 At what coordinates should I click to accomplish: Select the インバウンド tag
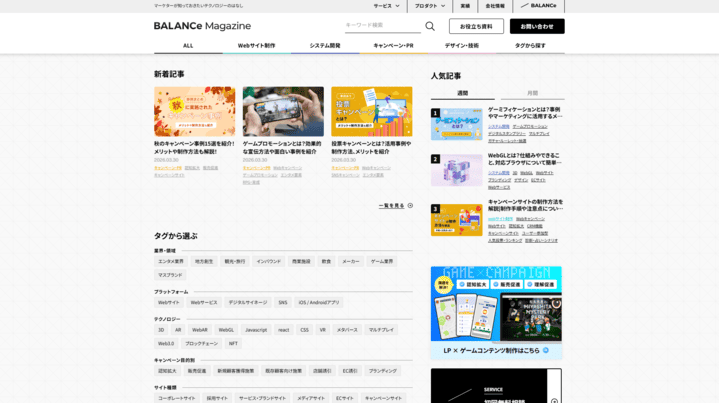(269, 261)
